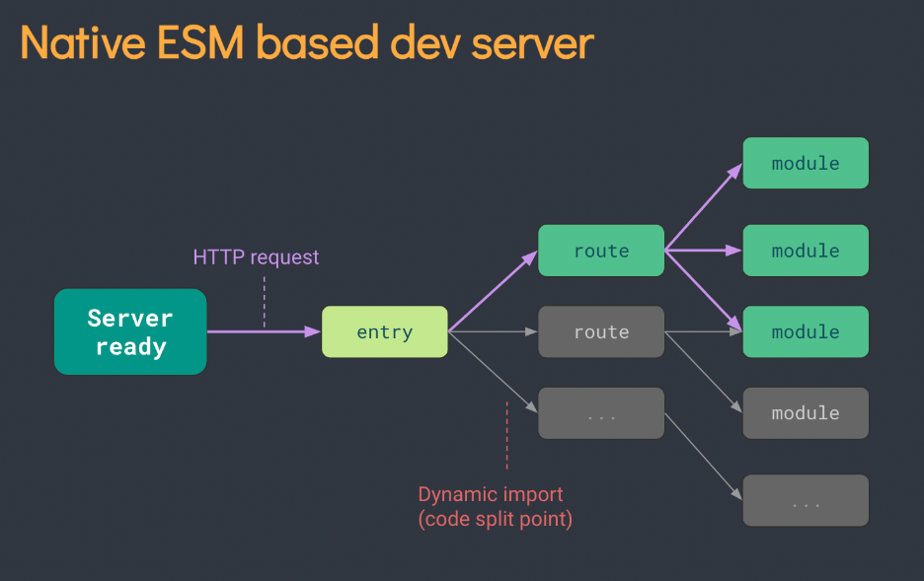Click the topmost green 'module' box

pyautogui.click(x=806, y=163)
